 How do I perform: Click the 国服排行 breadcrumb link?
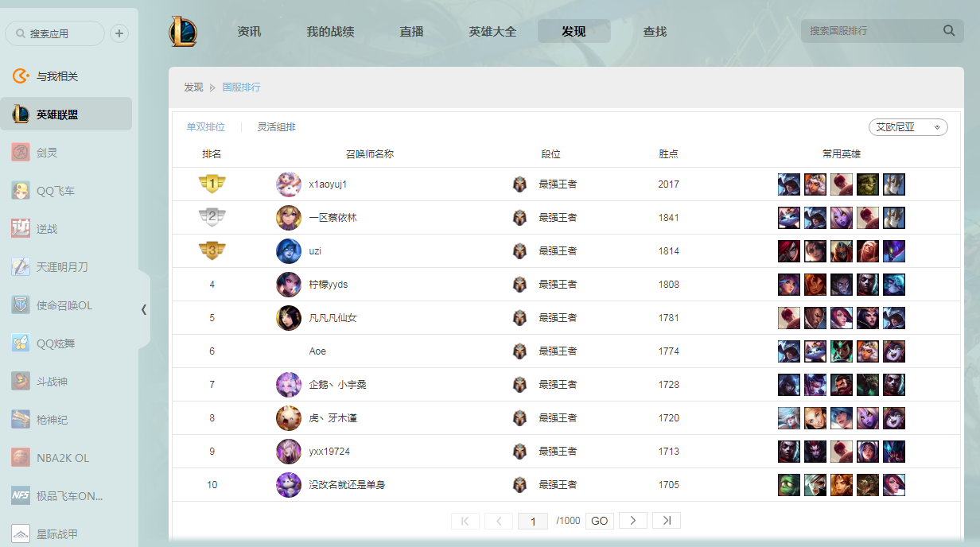(x=241, y=87)
